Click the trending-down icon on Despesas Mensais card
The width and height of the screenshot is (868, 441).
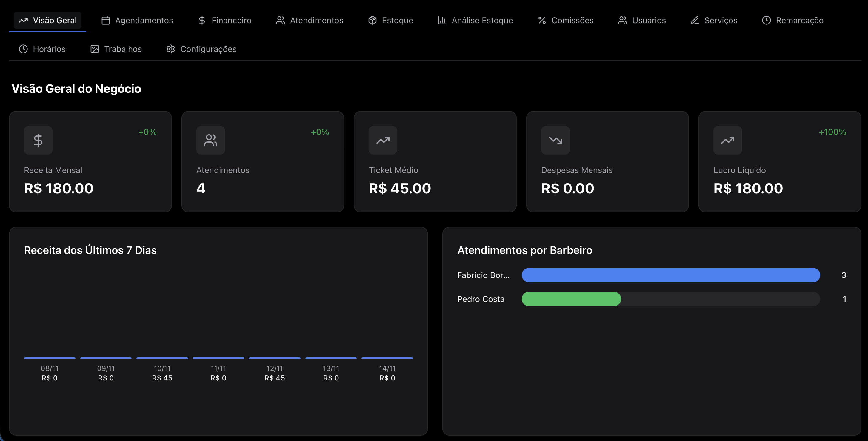[555, 140]
